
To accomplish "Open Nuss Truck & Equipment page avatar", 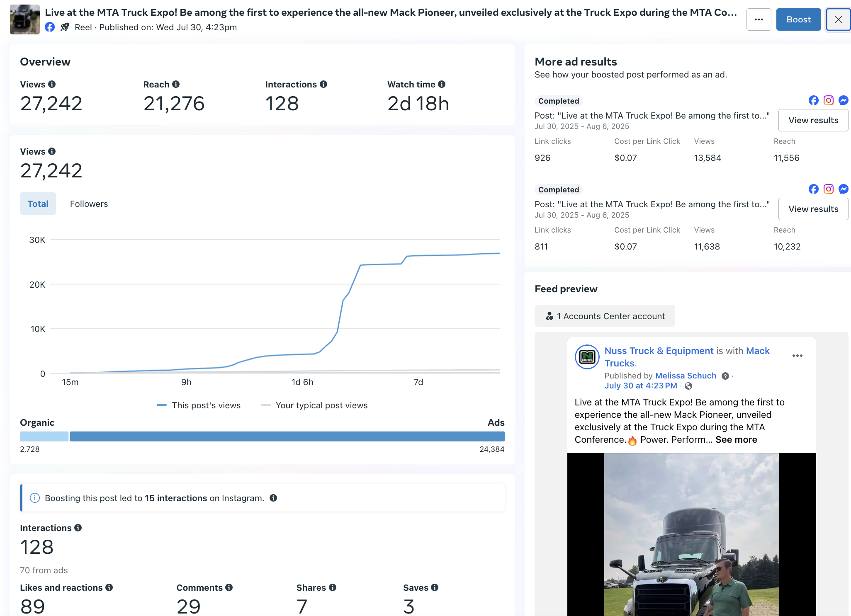I will (587, 357).
